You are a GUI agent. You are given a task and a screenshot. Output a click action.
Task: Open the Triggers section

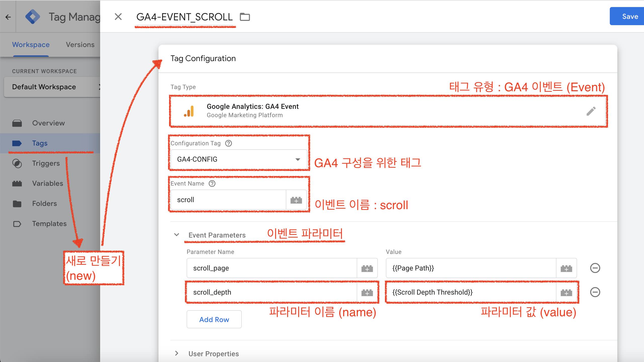click(46, 163)
